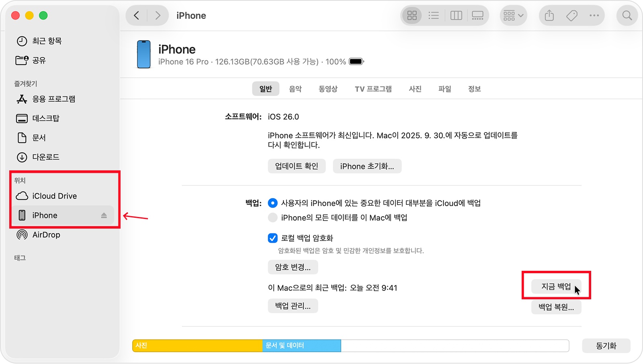Select iPhone device in sidebar

pos(63,215)
